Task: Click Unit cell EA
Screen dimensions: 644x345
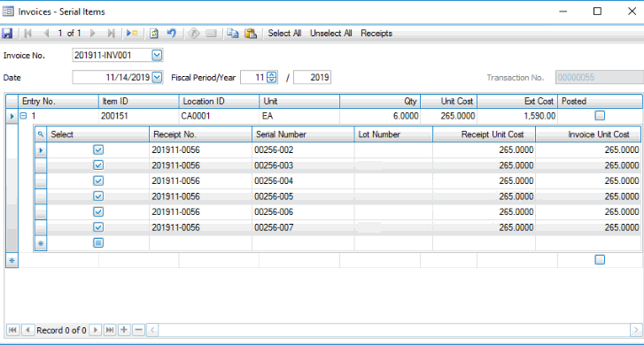Action: [x=299, y=116]
